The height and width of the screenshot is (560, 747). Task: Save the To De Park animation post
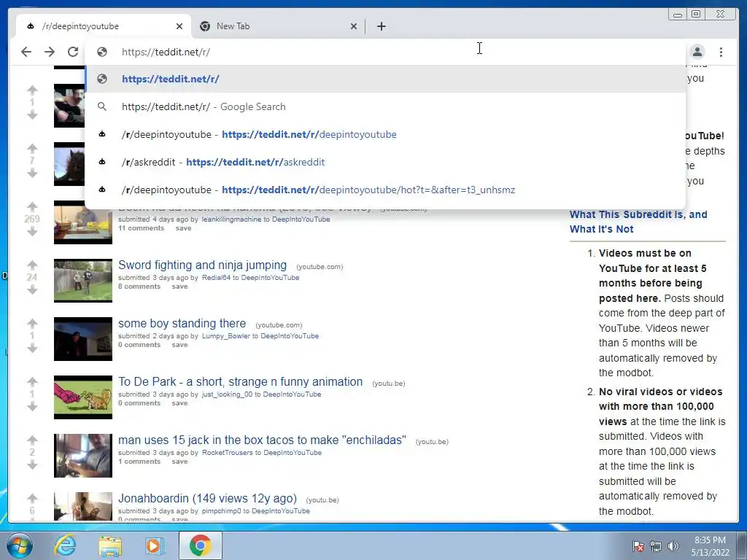point(179,403)
